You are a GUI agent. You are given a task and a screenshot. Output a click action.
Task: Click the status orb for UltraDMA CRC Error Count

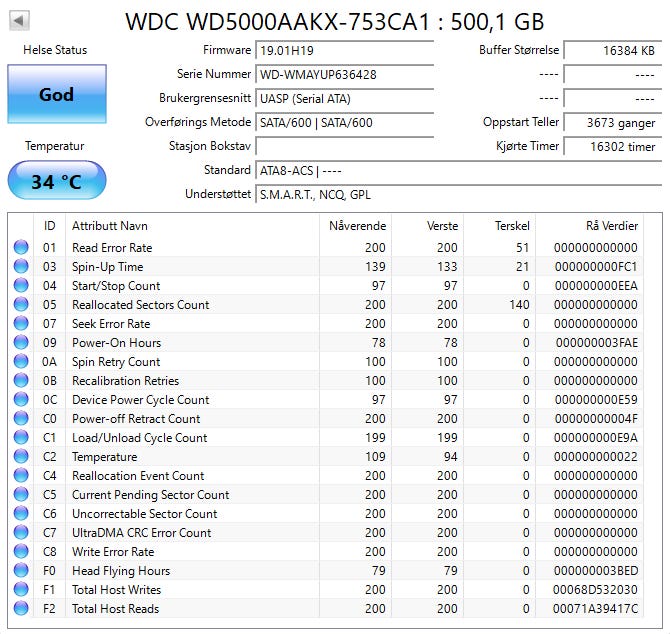tap(21, 532)
